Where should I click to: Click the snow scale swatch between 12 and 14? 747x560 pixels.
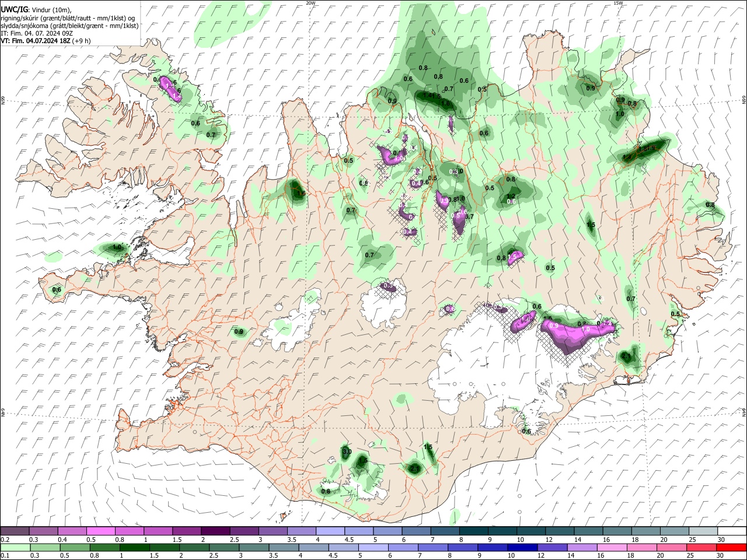(560, 531)
